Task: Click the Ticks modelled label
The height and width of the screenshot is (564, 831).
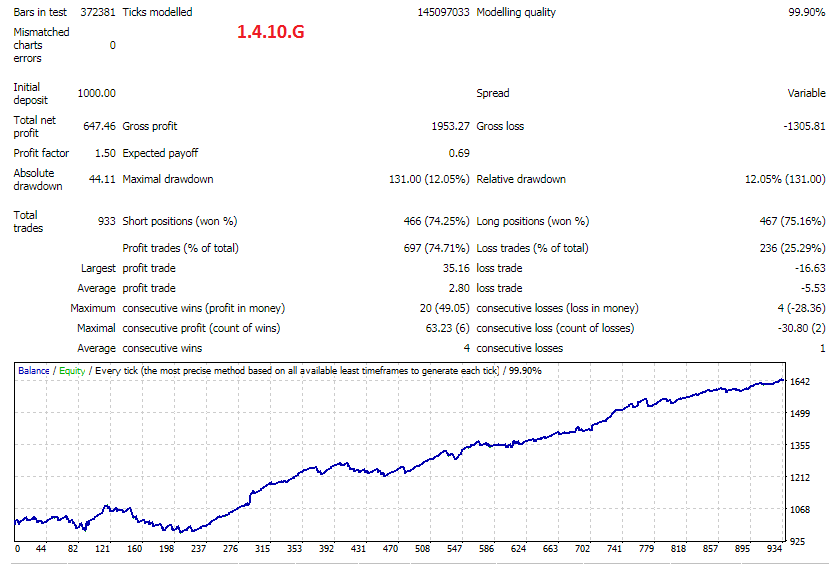Action: pos(157,12)
